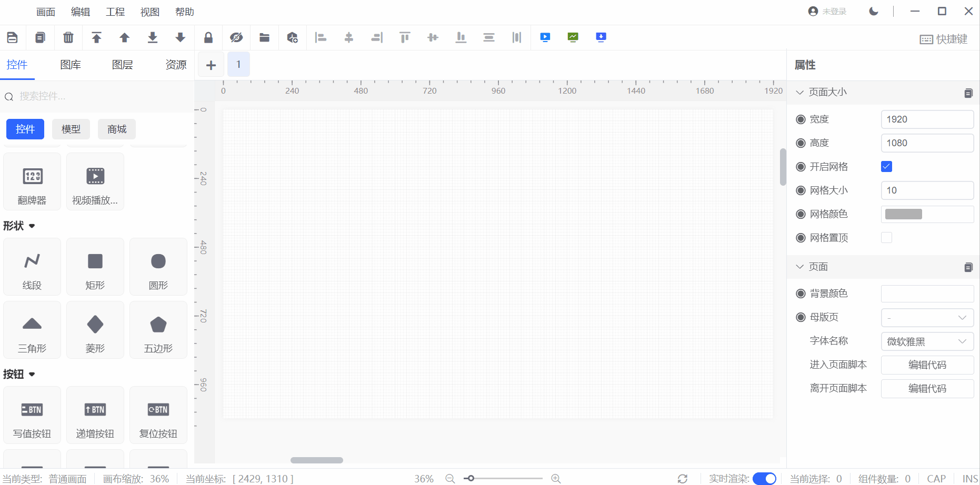This screenshot has height=485, width=980.
Task: Switch to dark mode with moon icon
Action: point(874,12)
